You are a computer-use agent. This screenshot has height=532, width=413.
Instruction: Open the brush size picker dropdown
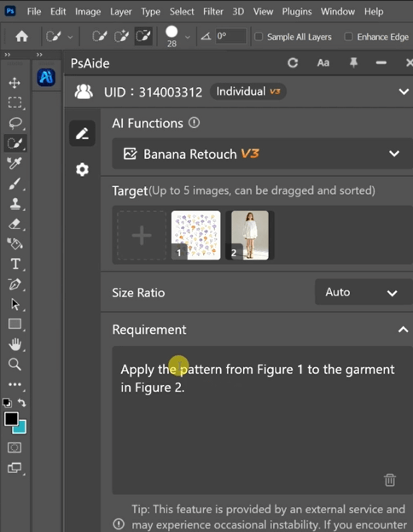click(x=188, y=37)
